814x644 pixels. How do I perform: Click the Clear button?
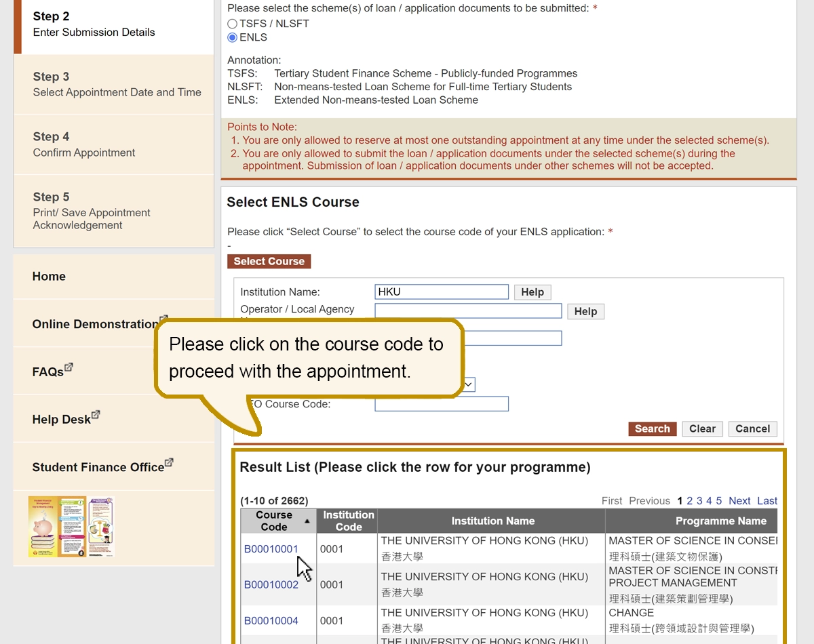click(702, 429)
